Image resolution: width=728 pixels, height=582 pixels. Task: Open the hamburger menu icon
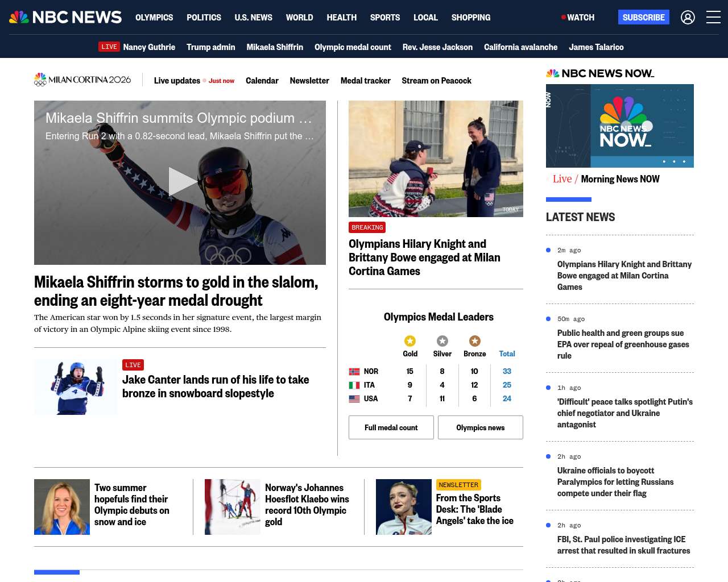click(713, 18)
